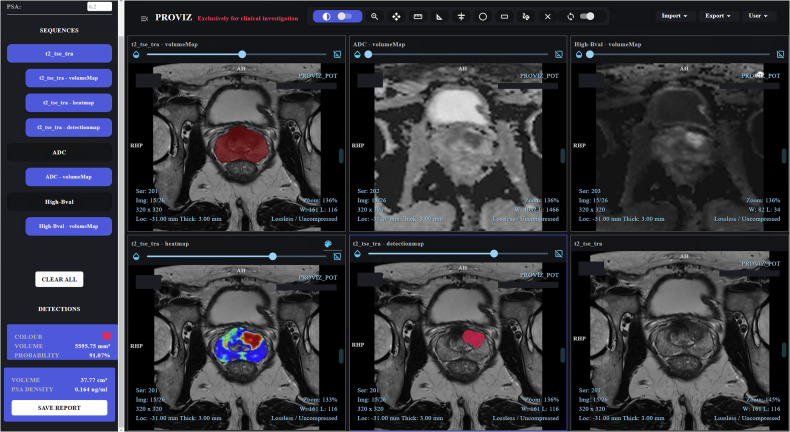790x432 pixels.
Task: Select the zoom magnifier tool
Action: (374, 17)
